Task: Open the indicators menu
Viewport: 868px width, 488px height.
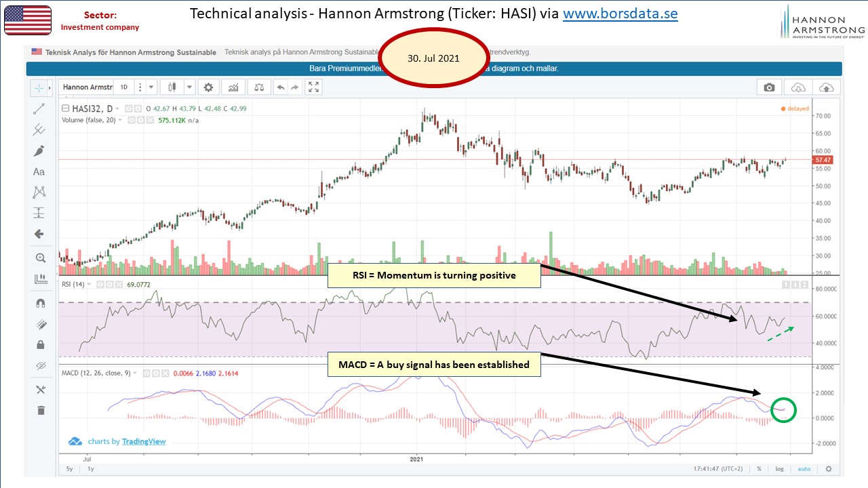Action: pyautogui.click(x=233, y=87)
